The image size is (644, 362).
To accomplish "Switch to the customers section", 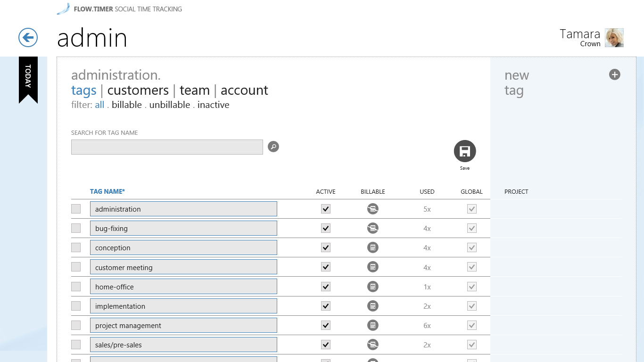I will (139, 90).
